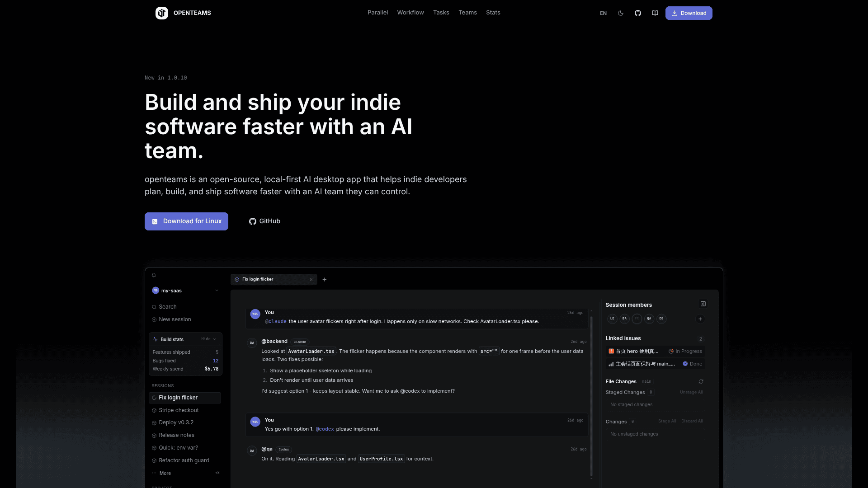Select the Fix login flicker tab
The width and height of the screenshot is (868, 488).
tap(274, 280)
